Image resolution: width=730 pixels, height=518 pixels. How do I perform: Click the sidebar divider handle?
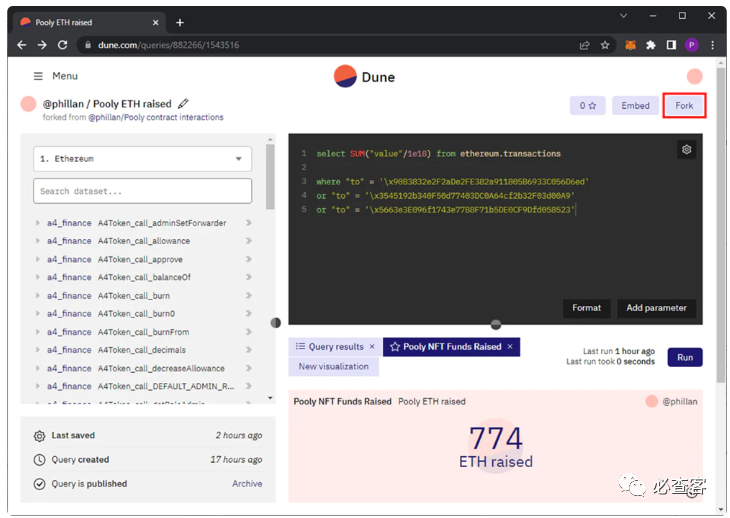tap(276, 323)
